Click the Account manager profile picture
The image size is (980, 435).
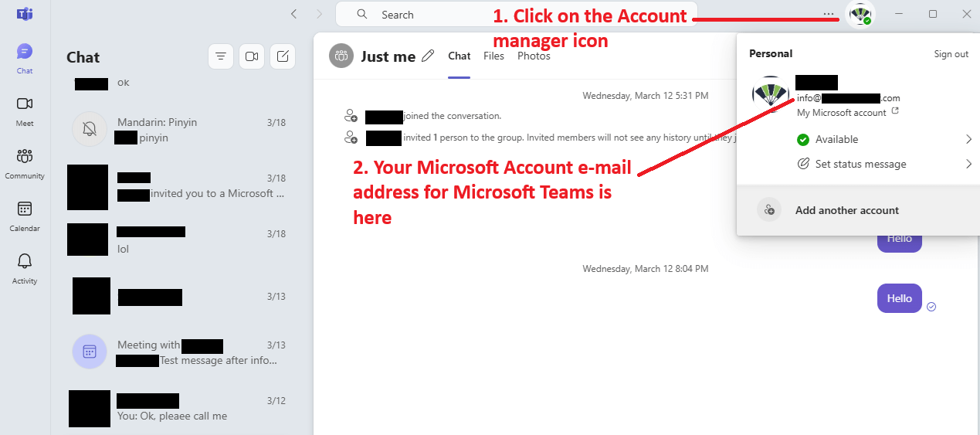860,14
